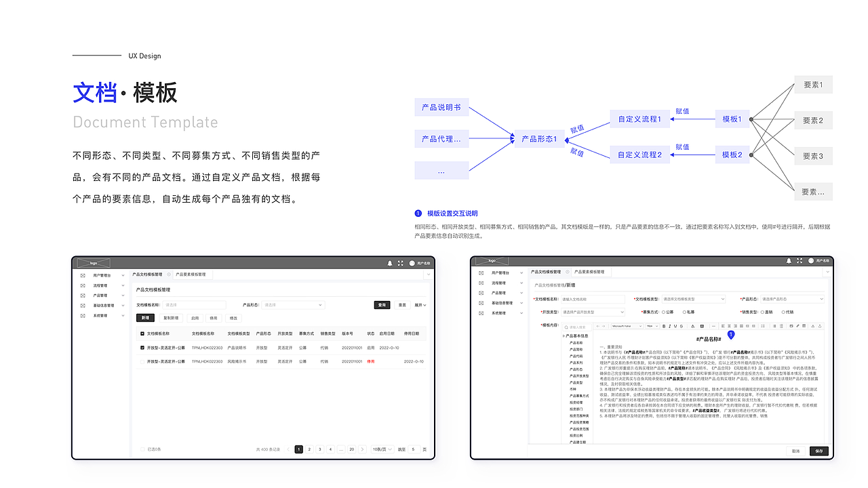The image size is (868, 488).
Task: Expand 基础信息管理 in the left window sidebar
Action: click(x=123, y=306)
